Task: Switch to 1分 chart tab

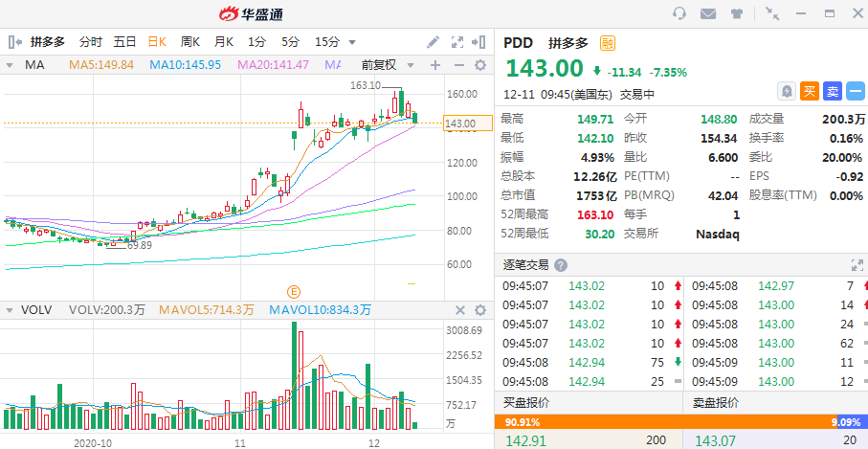Action: (256, 42)
